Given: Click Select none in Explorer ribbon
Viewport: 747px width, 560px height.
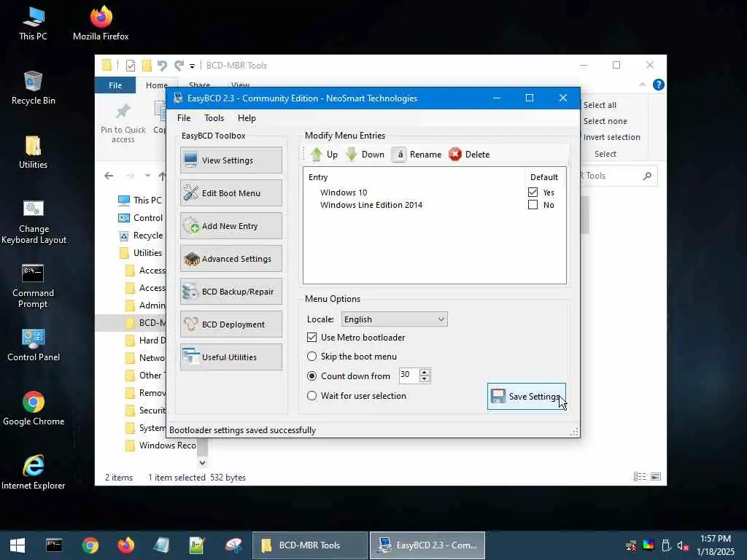Looking at the screenshot, I should click(x=605, y=121).
